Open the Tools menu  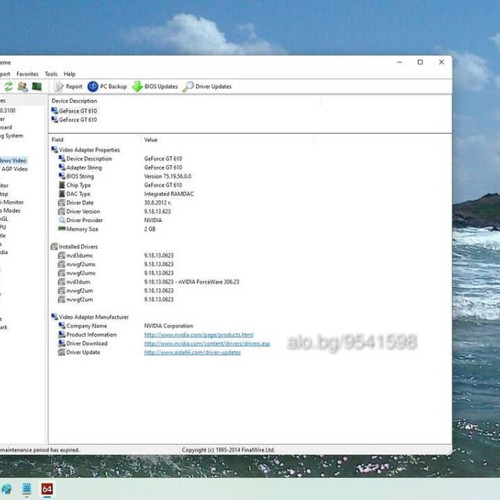(51, 74)
